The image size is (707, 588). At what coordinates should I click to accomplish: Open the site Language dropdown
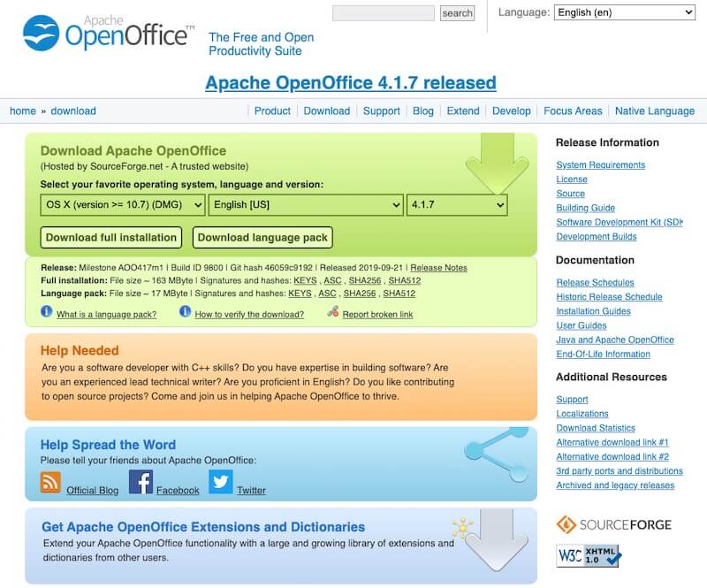(x=625, y=12)
